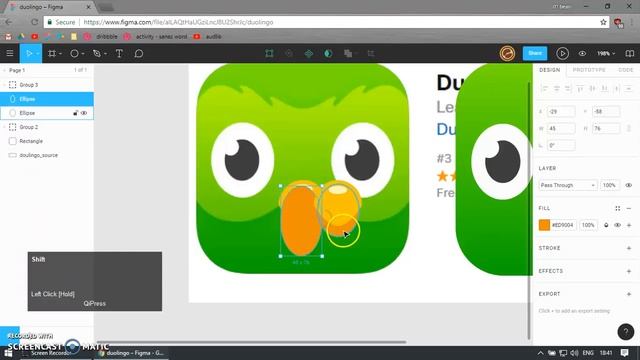Screen dimensions: 640x360
Task: Start the prototype Present play button
Action: [562, 53]
